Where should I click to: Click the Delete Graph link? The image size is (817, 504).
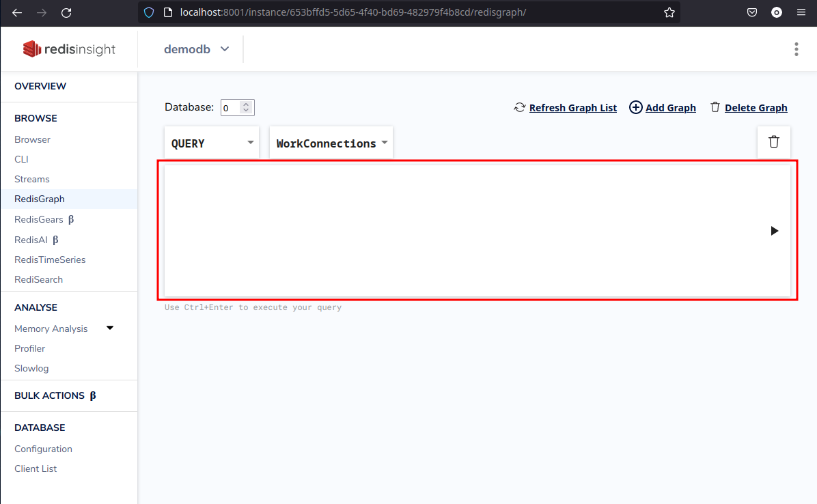coord(756,108)
